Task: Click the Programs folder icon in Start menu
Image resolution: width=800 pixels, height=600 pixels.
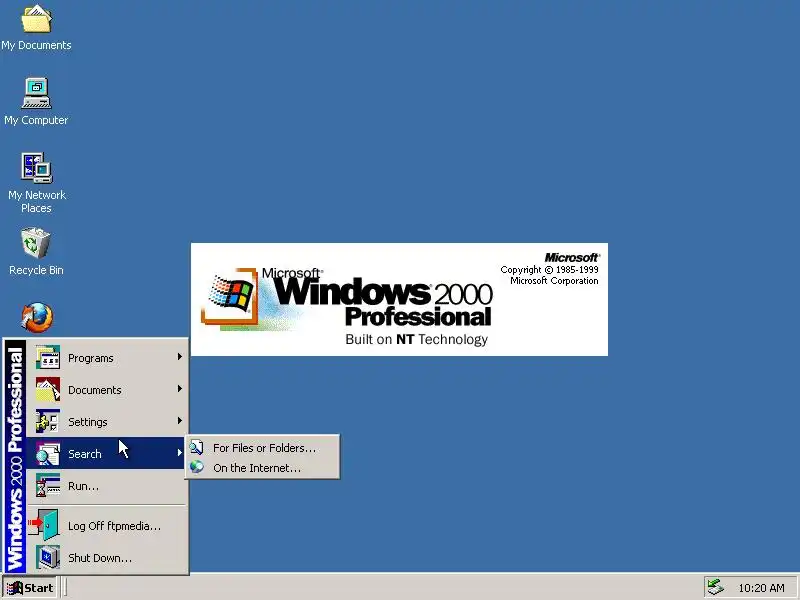Action: pos(48,357)
